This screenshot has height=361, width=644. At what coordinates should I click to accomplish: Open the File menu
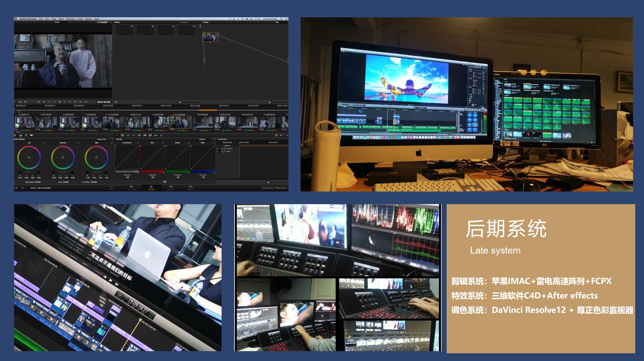[41, 19]
